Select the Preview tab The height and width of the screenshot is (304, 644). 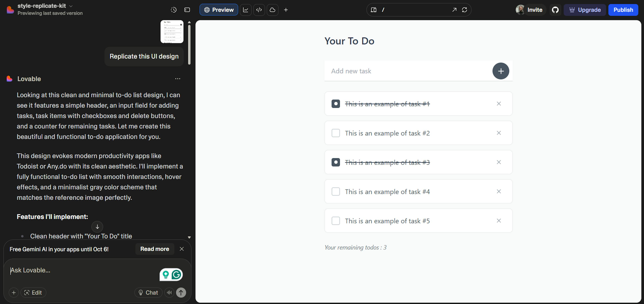point(219,10)
